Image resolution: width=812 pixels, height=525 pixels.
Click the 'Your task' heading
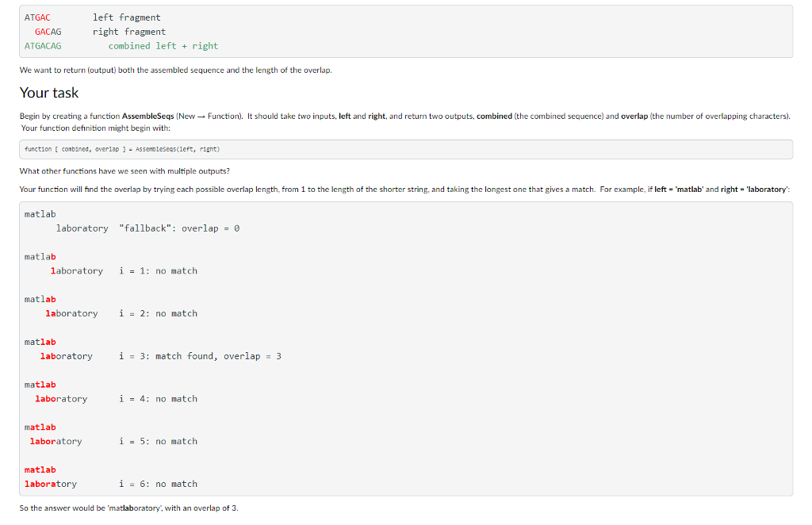click(48, 93)
